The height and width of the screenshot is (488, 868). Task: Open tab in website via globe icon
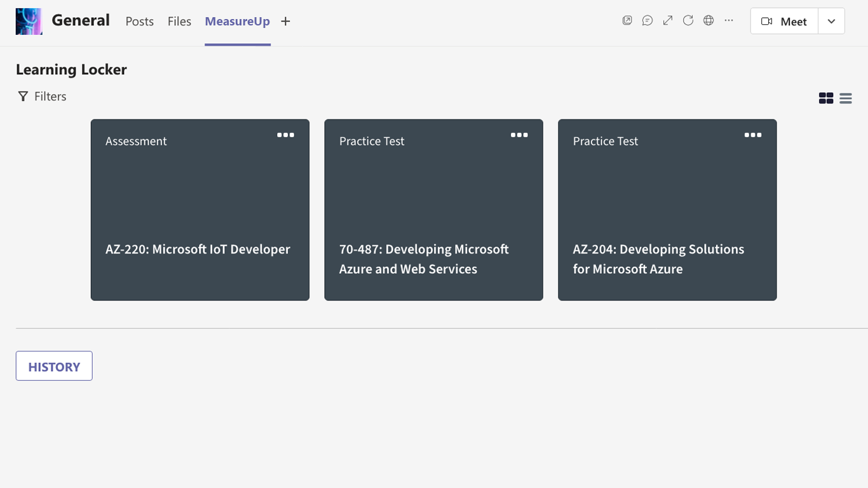point(709,20)
